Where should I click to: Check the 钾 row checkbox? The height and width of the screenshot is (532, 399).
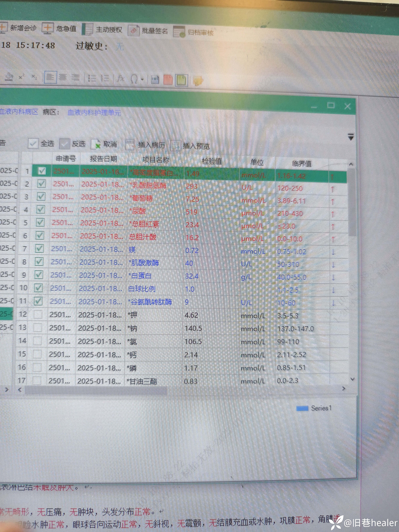click(x=38, y=314)
